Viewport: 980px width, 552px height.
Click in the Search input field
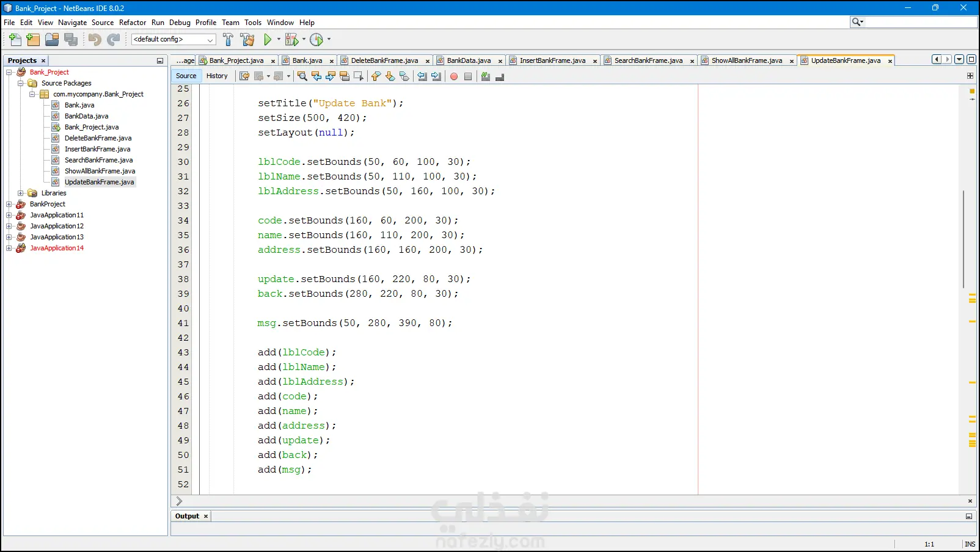pyautogui.click(x=921, y=22)
